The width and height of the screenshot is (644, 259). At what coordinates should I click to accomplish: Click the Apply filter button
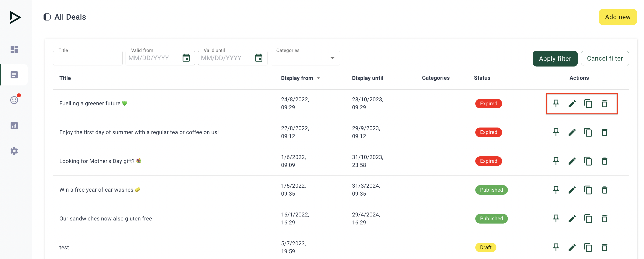pos(555,59)
